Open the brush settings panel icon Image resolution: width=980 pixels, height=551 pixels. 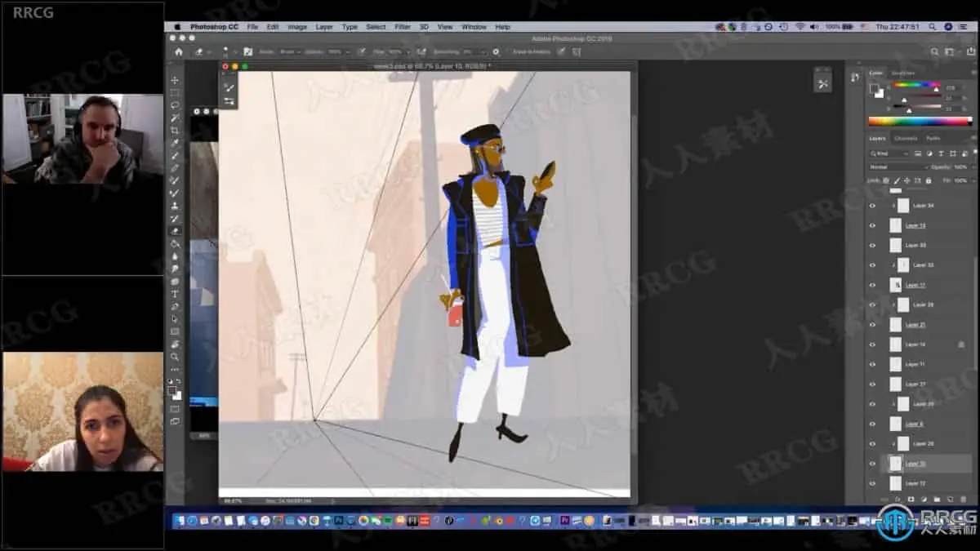pos(247,51)
